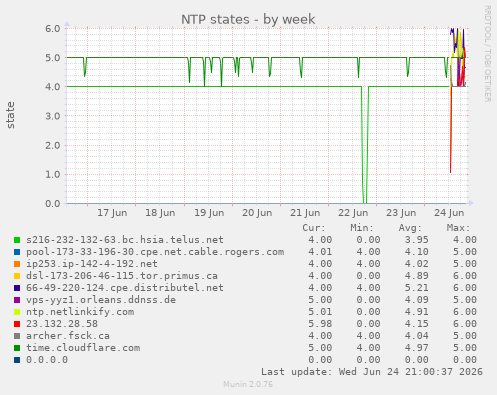Click the dark green swatch for time.cloudflare.com
Image resolution: width=497 pixels, height=395 pixels.
point(17,348)
